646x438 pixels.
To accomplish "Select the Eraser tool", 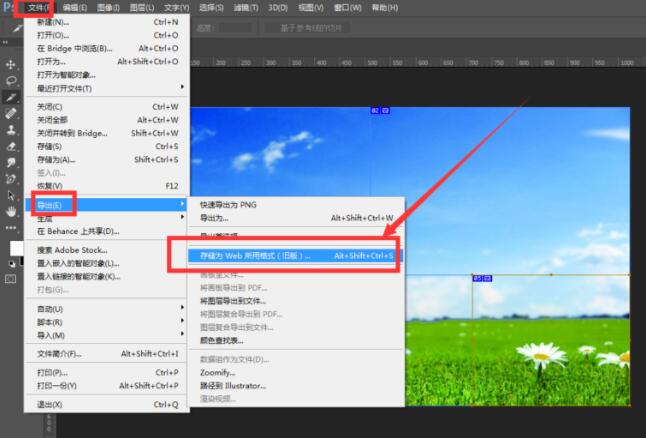I will [11, 146].
